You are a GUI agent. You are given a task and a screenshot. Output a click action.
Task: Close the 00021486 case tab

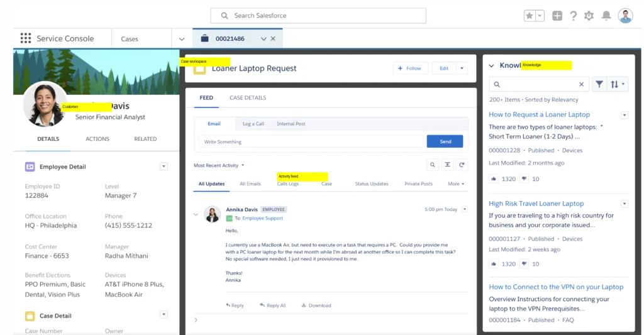(273, 38)
